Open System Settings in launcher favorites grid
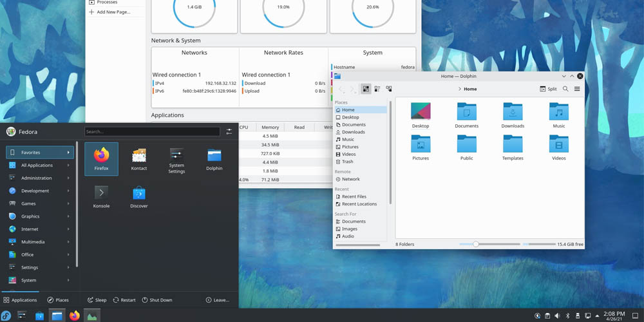644x322 pixels. (176, 160)
